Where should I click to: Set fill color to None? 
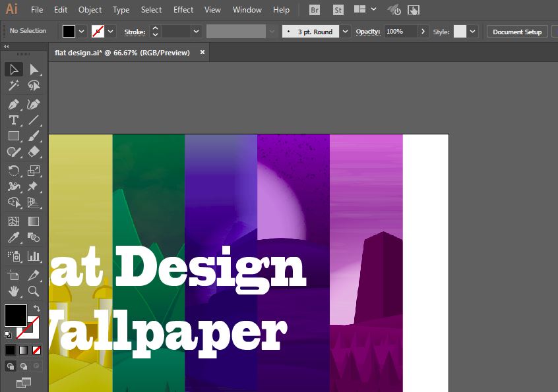(x=36, y=350)
